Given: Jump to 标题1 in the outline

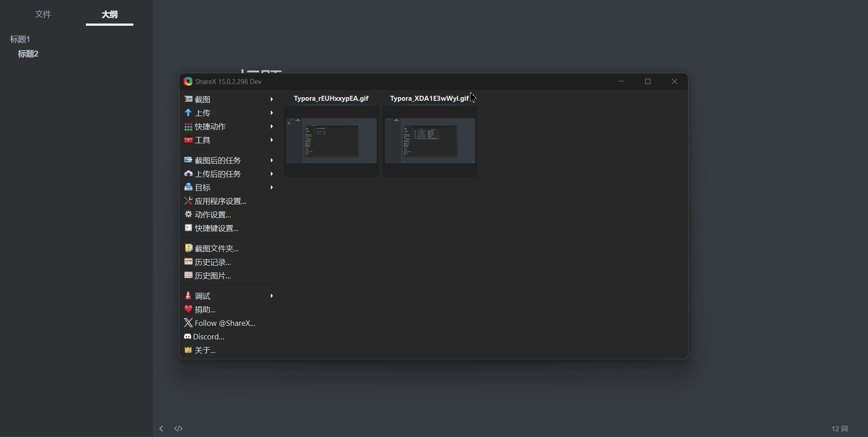Looking at the screenshot, I should tap(20, 39).
